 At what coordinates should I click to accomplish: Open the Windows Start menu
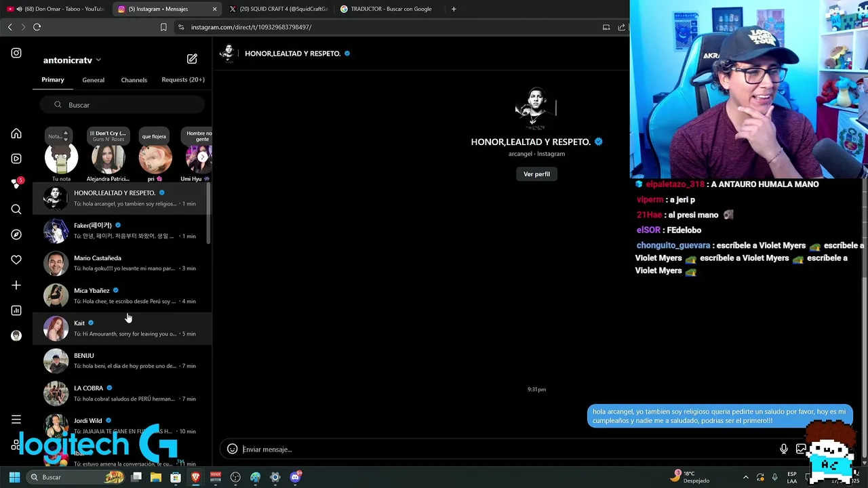[14, 477]
